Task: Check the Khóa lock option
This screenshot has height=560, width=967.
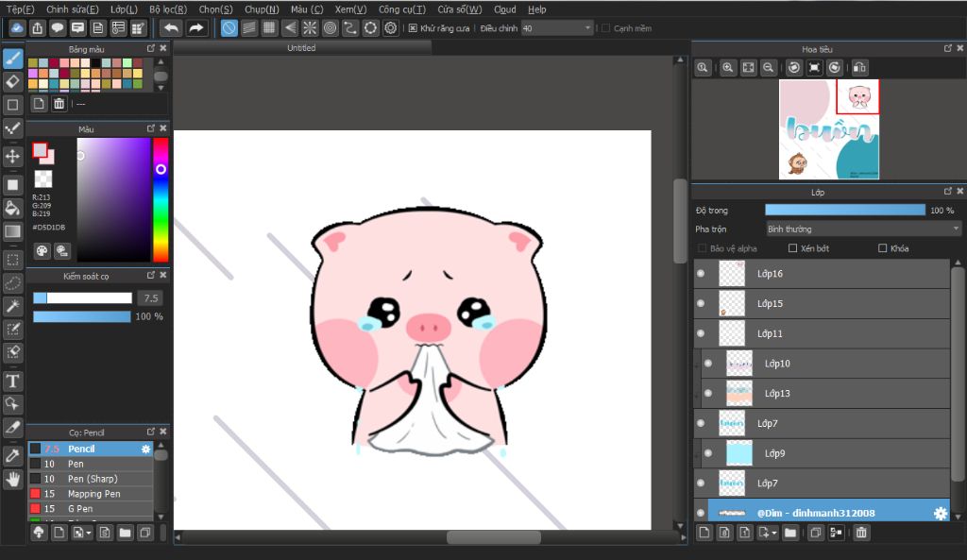Action: pyautogui.click(x=883, y=248)
